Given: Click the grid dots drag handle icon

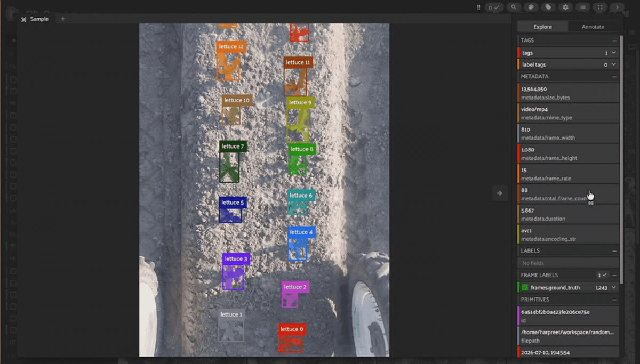Looking at the screenshot, I should coord(478,7).
